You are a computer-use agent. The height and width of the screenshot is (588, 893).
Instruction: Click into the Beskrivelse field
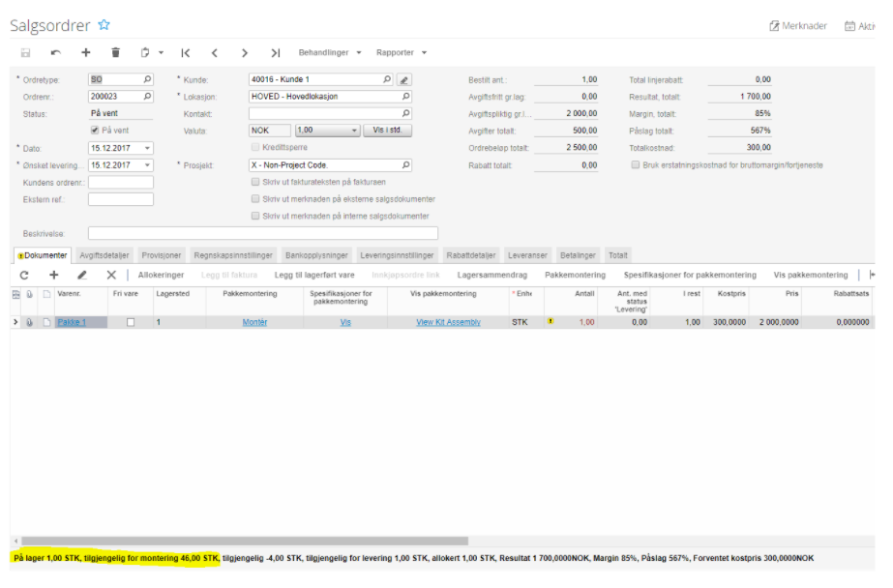tap(263, 233)
